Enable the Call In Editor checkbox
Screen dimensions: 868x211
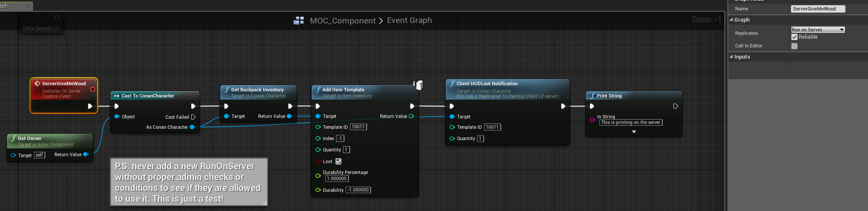tap(794, 46)
